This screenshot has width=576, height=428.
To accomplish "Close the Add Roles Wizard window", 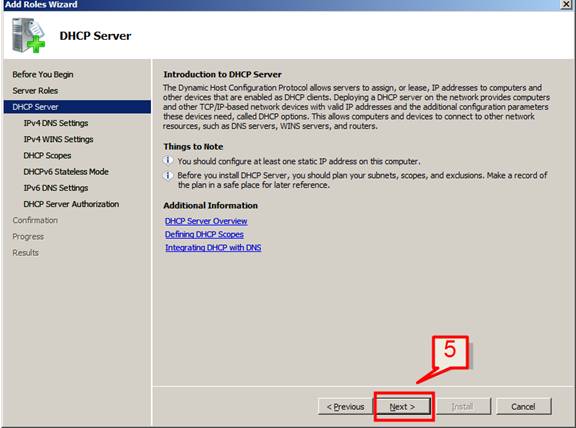I will [566, 4].
